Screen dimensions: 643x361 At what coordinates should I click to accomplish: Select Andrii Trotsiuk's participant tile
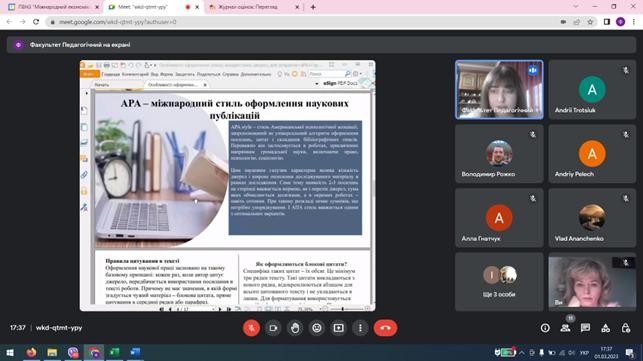(592, 90)
